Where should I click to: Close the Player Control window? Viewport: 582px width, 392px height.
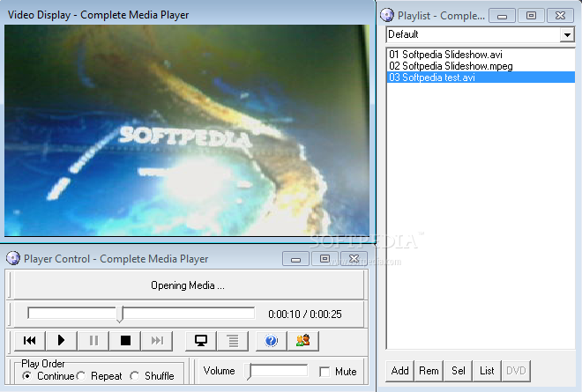pyautogui.click(x=354, y=259)
